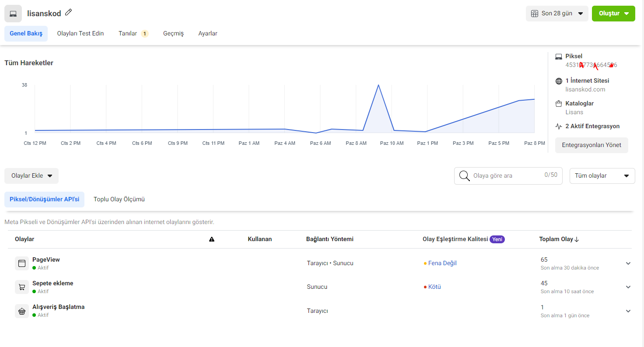Image resolution: width=644 pixels, height=347 pixels.
Task: Click the Son alma 1 gün önce text
Action: click(565, 315)
